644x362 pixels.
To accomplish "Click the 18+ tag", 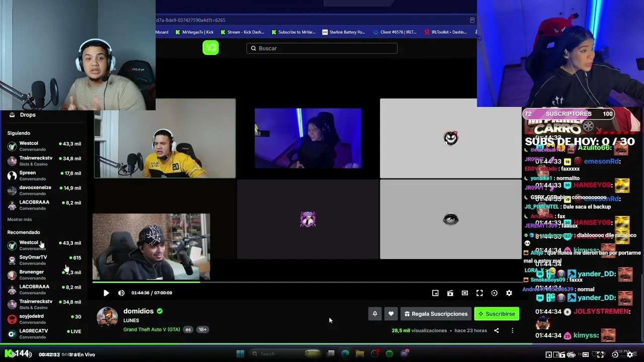I will (x=202, y=330).
